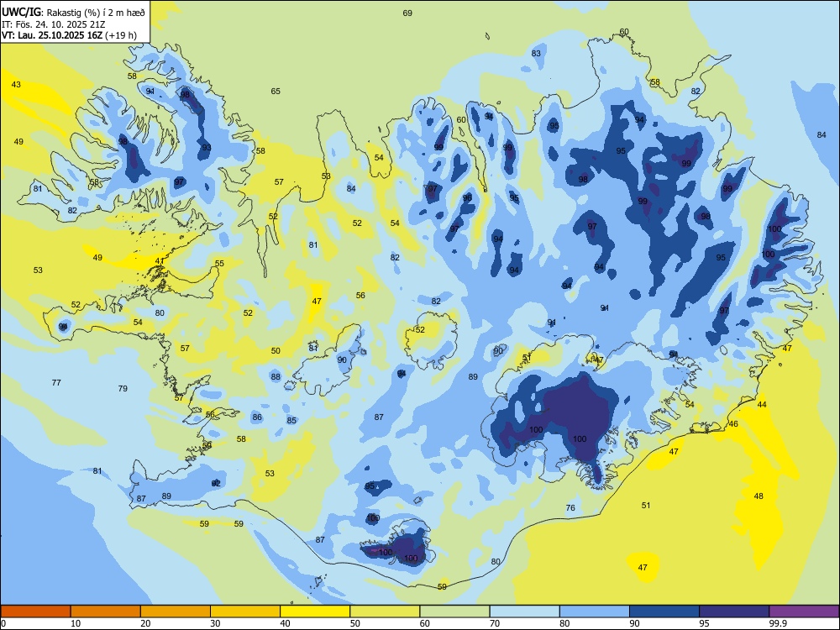Image resolution: width=840 pixels, height=630 pixels.
Task: Pick the bright yellow 40–50 legend swatch
Action: tap(315, 612)
